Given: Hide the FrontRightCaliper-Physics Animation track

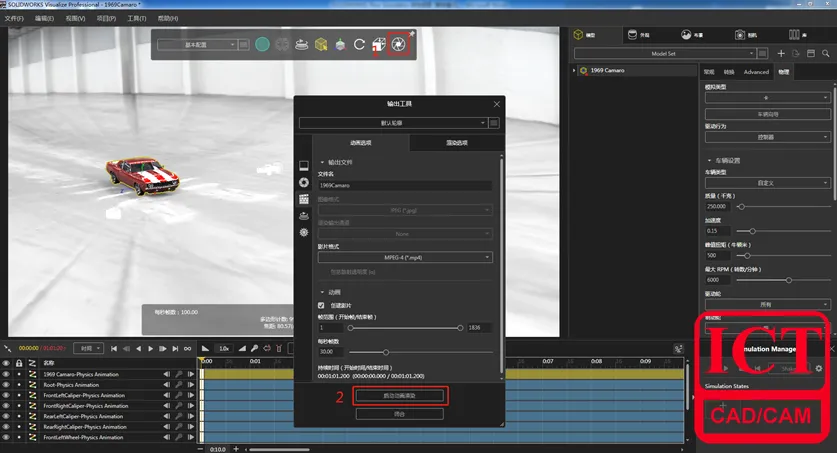Looking at the screenshot, I should [6, 406].
